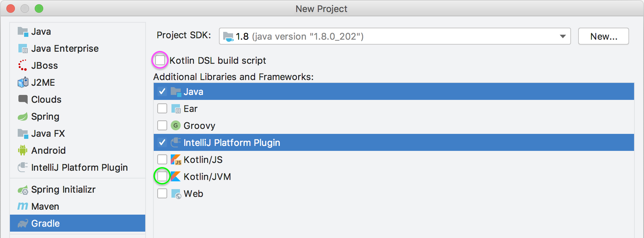Image resolution: width=644 pixels, height=238 pixels.
Task: Select Java Enterprise in the sidebar
Action: [65, 49]
